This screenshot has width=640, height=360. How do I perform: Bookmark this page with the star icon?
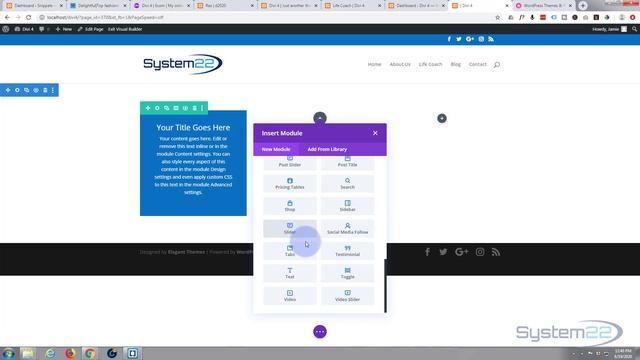498,18
